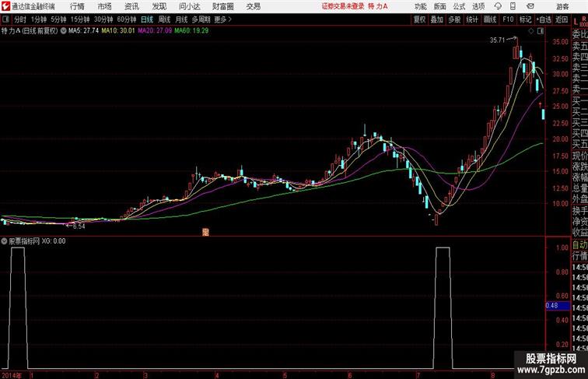This screenshot has height=379, width=588.
Task: Toggle the side panel icon at chart top-right
Action: 541,31
